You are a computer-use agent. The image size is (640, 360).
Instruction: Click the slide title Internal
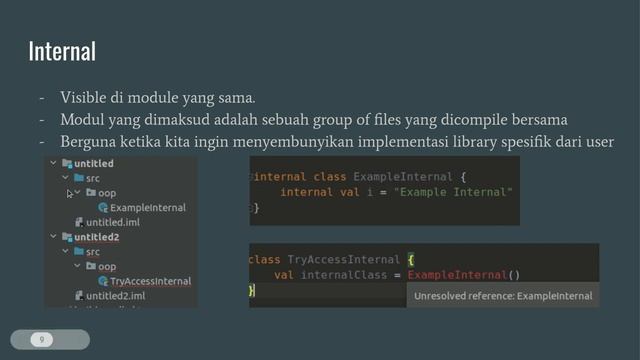pos(62,51)
